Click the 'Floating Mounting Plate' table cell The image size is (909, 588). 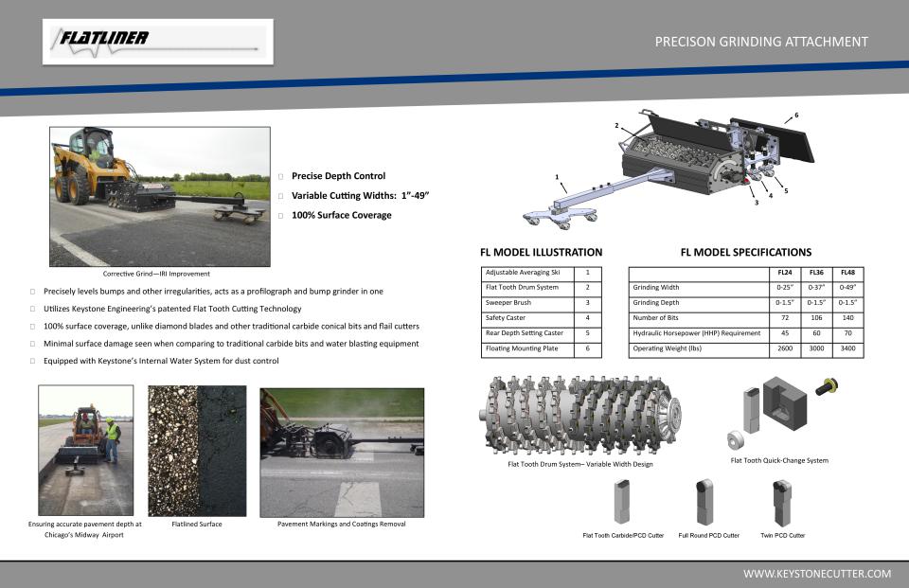click(x=527, y=349)
